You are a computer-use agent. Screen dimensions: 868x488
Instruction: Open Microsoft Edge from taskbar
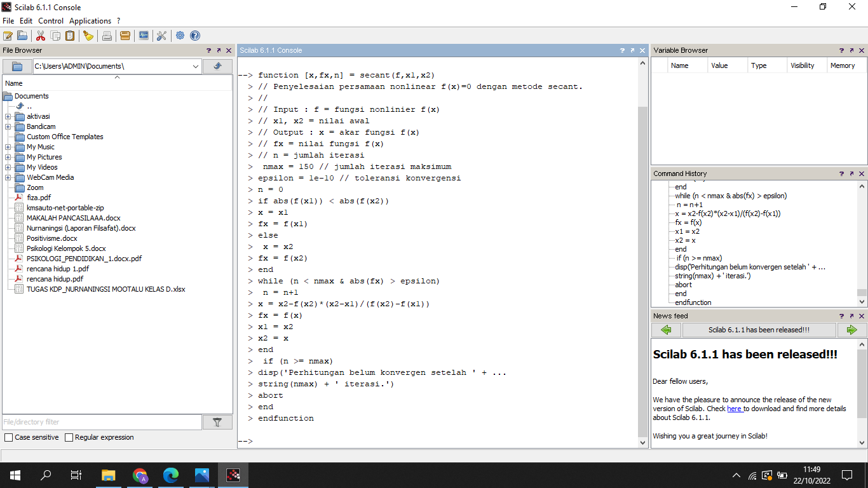pos(171,475)
